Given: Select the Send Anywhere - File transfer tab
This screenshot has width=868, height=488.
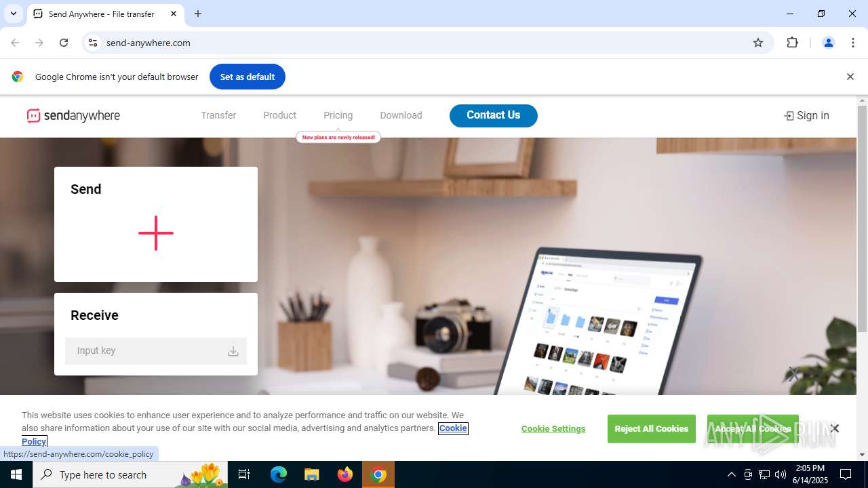Looking at the screenshot, I should point(106,14).
